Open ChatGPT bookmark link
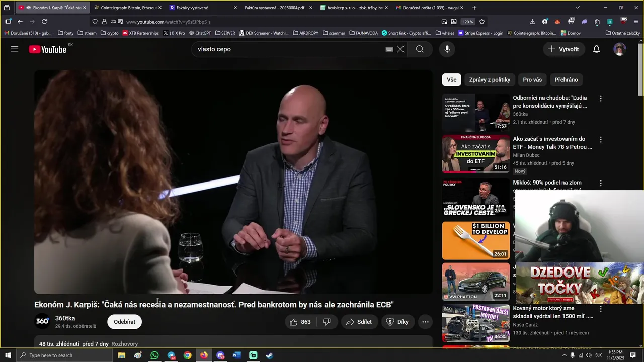 pos(200,33)
